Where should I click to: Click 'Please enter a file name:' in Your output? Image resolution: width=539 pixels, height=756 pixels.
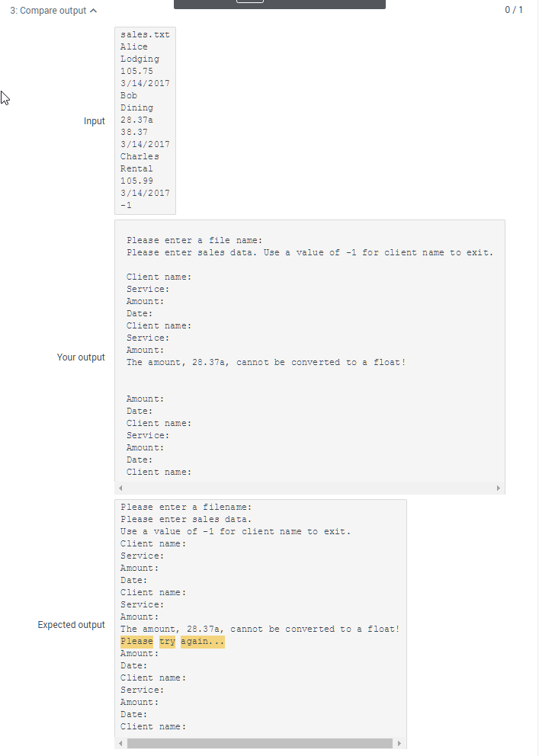(x=194, y=240)
